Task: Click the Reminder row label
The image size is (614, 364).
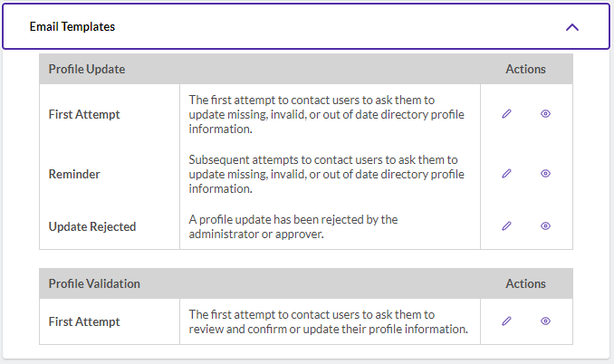Action: click(x=74, y=174)
